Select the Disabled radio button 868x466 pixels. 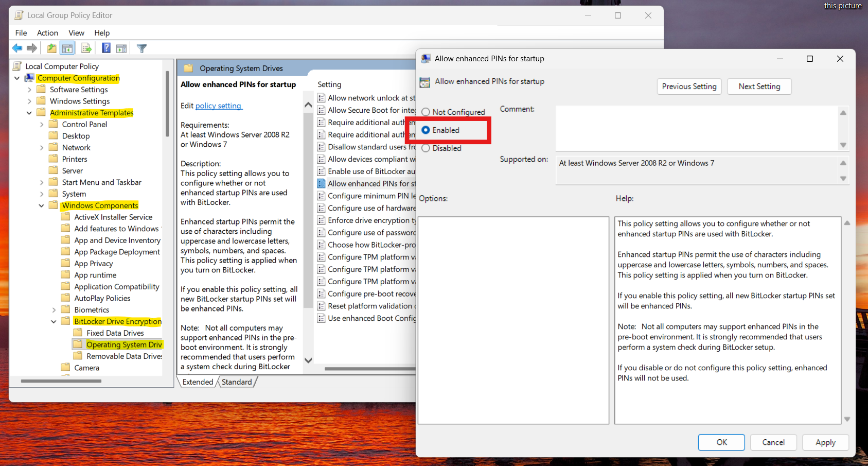click(426, 148)
